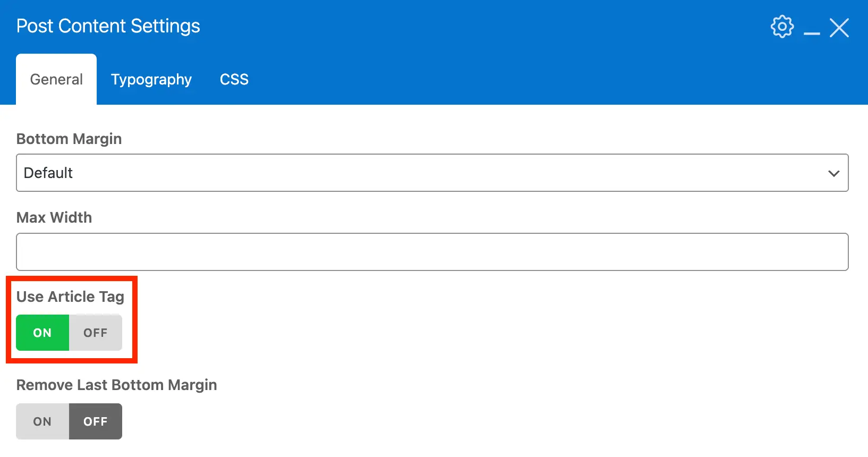The width and height of the screenshot is (868, 457).
Task: Turn off Use Article Tag
Action: pyautogui.click(x=95, y=333)
